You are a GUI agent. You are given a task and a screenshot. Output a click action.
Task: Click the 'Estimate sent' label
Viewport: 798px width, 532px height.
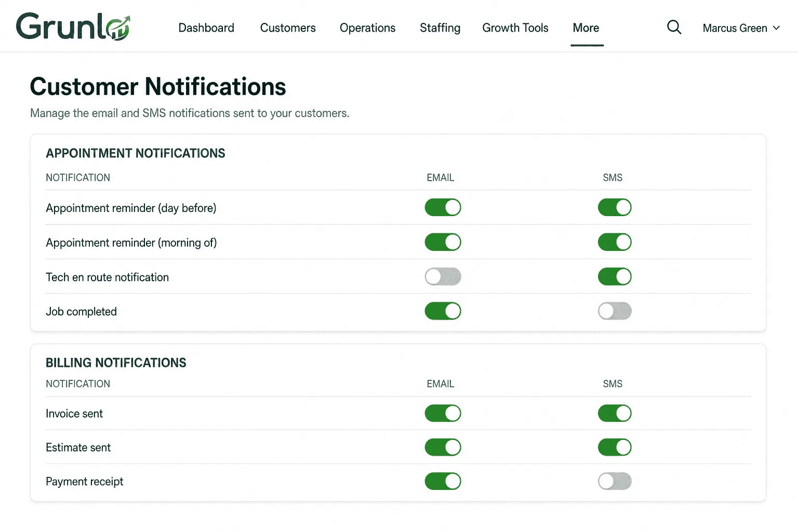(78, 447)
